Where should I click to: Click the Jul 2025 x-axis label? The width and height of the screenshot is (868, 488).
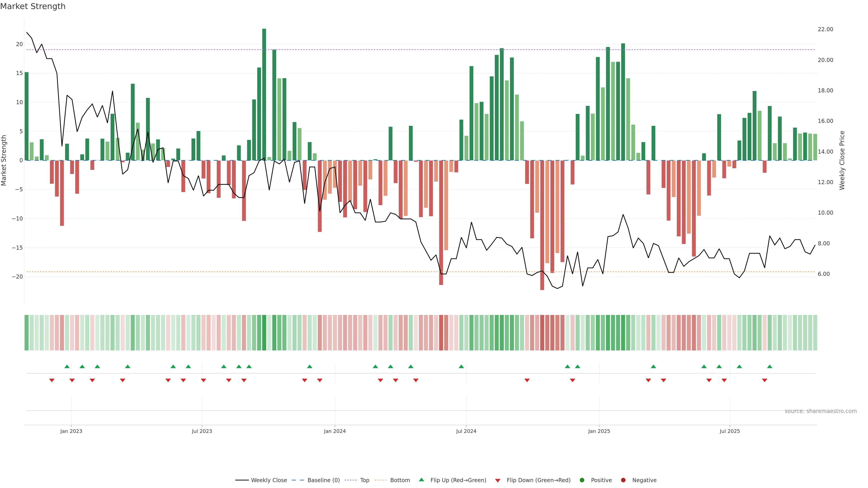pyautogui.click(x=729, y=431)
